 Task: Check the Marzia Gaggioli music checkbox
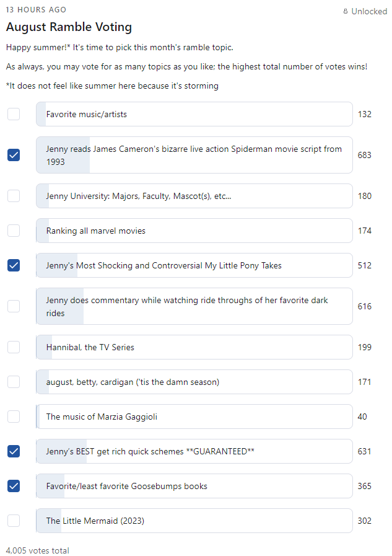tap(14, 417)
